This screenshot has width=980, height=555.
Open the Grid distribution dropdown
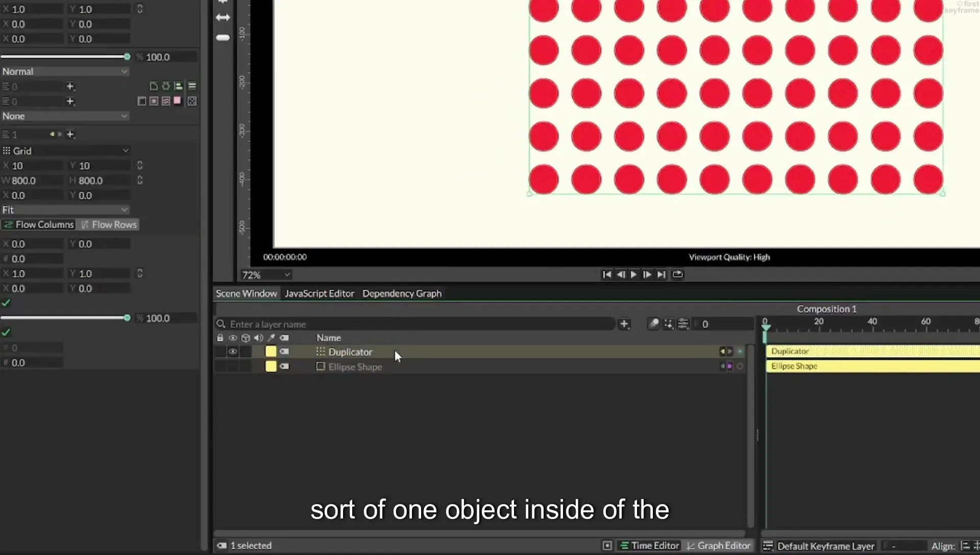pyautogui.click(x=65, y=150)
